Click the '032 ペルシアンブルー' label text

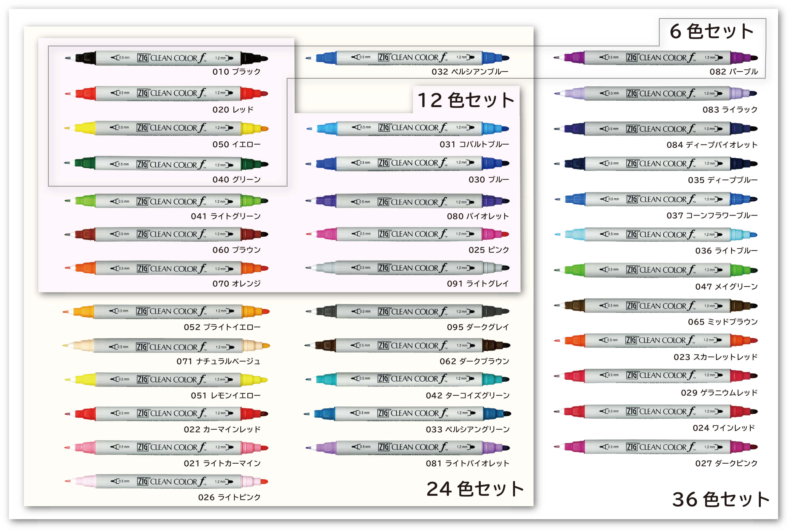tap(470, 72)
